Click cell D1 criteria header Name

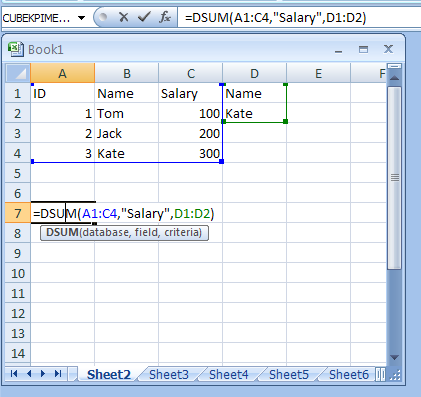[x=254, y=93]
